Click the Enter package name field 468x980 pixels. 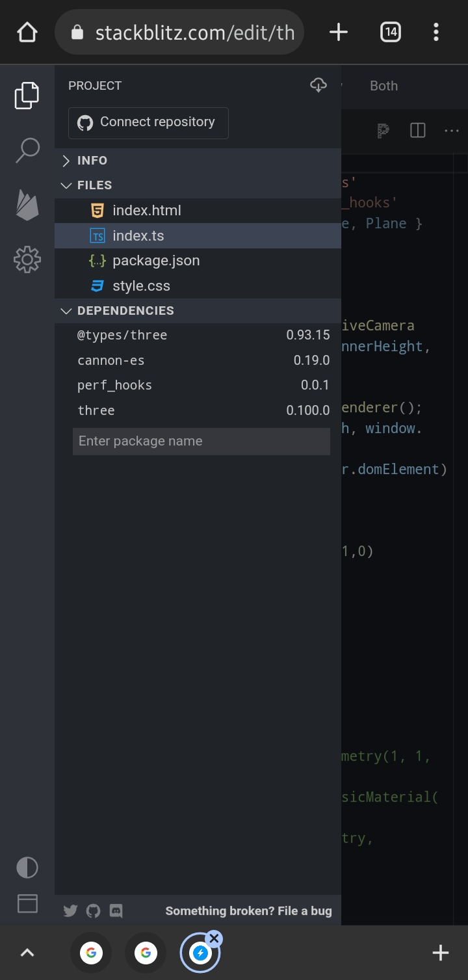click(x=201, y=441)
